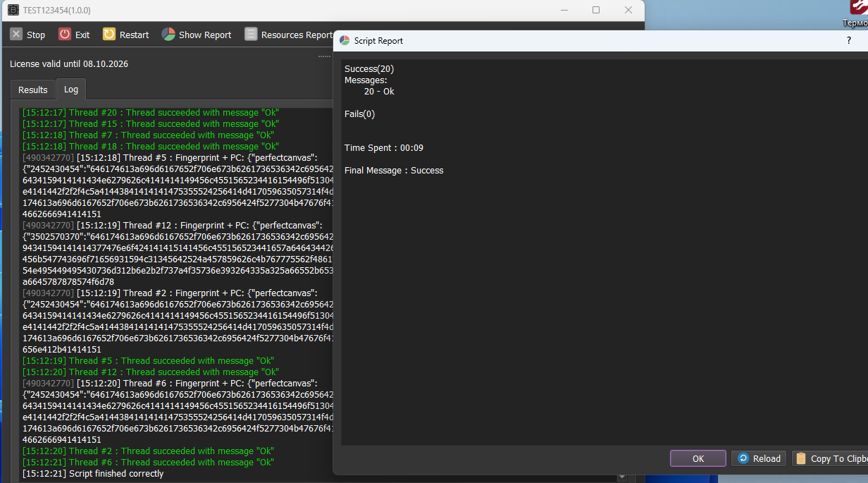Click the question mark help button
This screenshot has width=868, height=483.
point(848,41)
